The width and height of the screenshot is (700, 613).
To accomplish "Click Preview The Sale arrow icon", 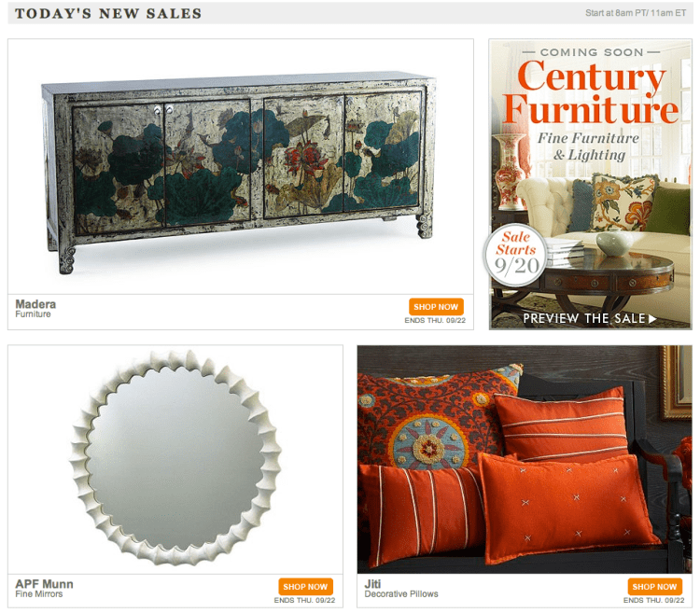I will pos(652,318).
